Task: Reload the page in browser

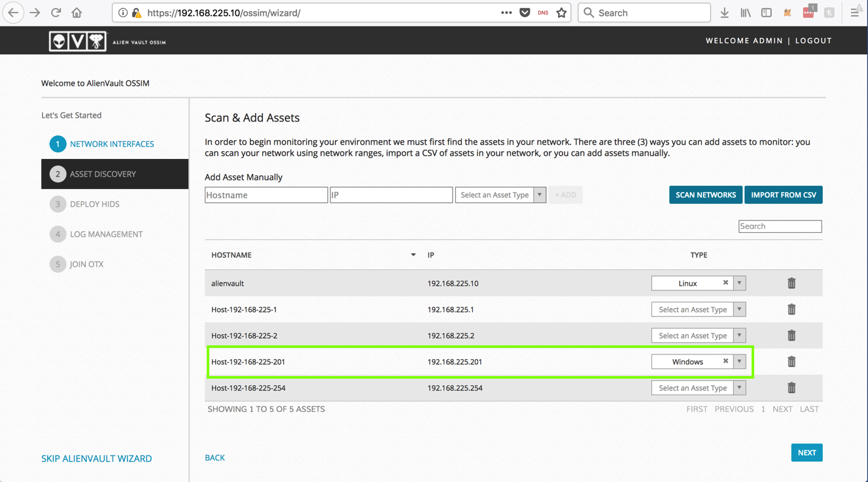Action: 56,12
